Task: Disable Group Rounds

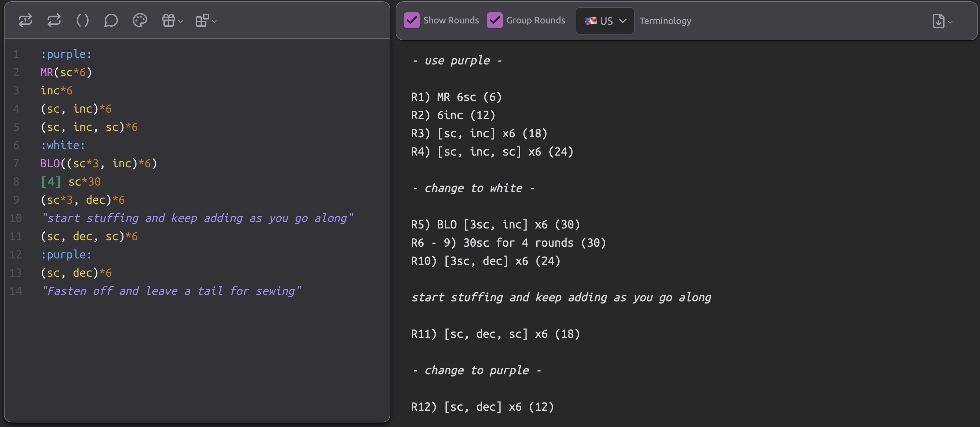Action: pos(495,20)
